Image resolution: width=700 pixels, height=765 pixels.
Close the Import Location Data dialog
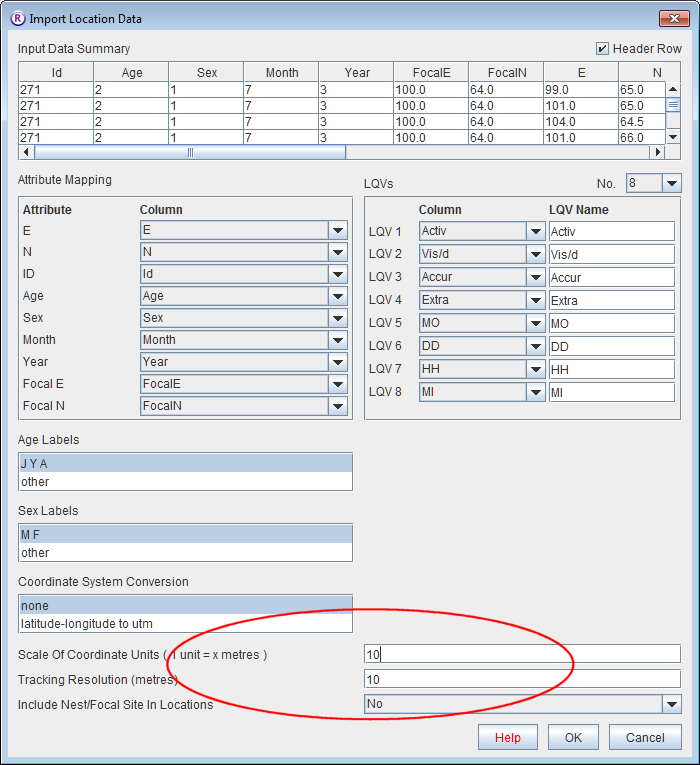point(670,18)
